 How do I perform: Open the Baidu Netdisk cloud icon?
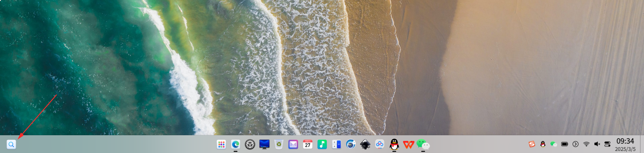point(380,145)
